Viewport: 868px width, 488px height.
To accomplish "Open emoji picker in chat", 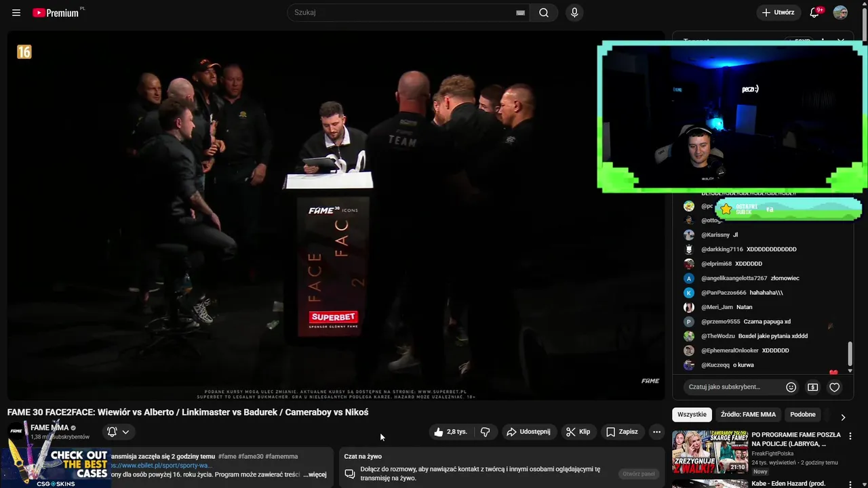I will tap(791, 387).
